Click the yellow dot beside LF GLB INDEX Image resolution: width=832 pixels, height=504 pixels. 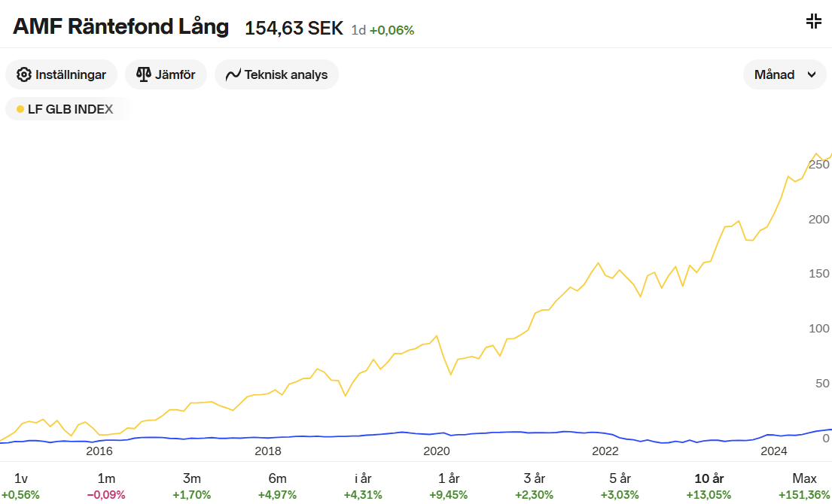pos(20,109)
